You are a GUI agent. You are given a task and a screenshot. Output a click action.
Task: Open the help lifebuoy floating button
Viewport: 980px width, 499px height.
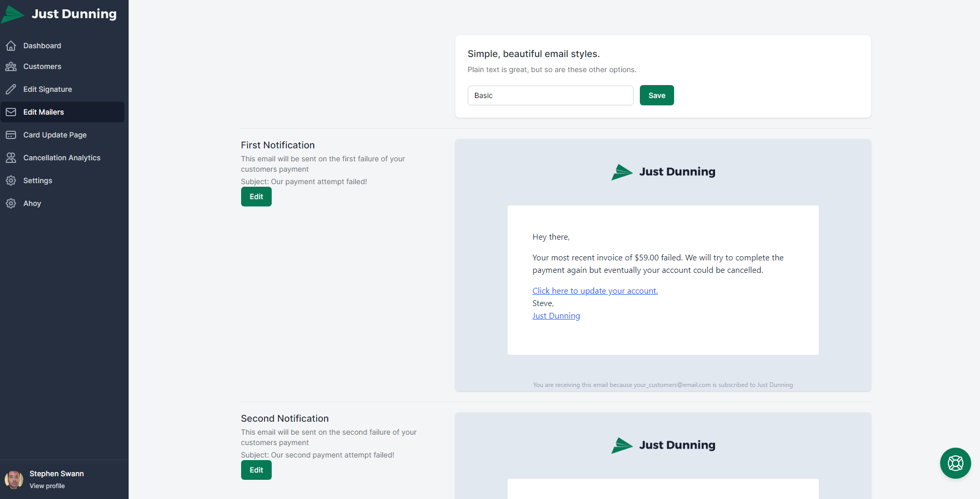[x=955, y=463]
